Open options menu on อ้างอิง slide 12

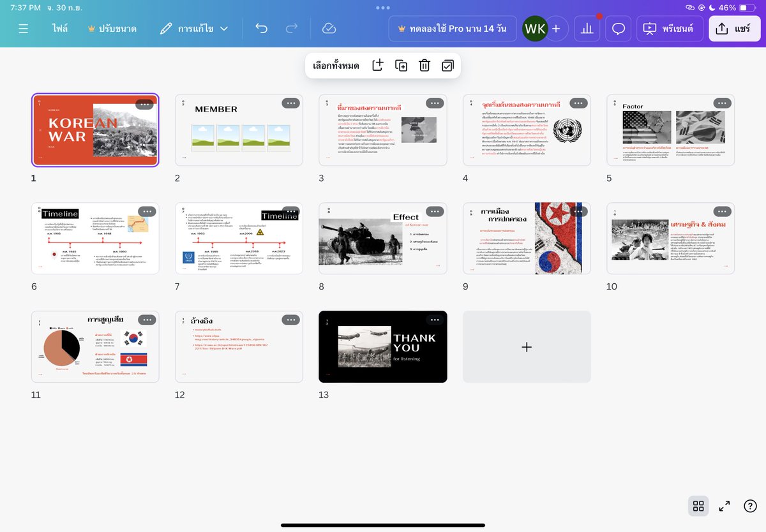(290, 320)
